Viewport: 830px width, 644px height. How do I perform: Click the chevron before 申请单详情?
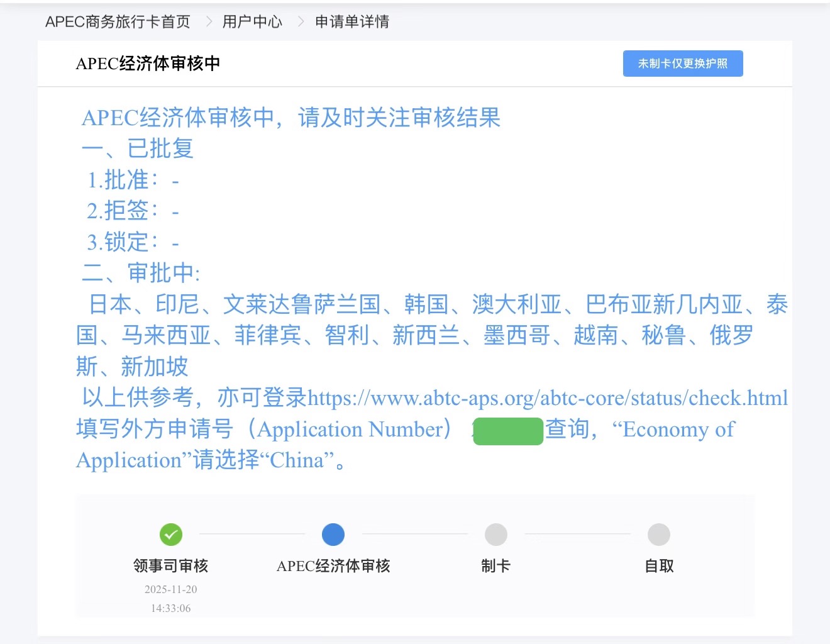coord(301,22)
